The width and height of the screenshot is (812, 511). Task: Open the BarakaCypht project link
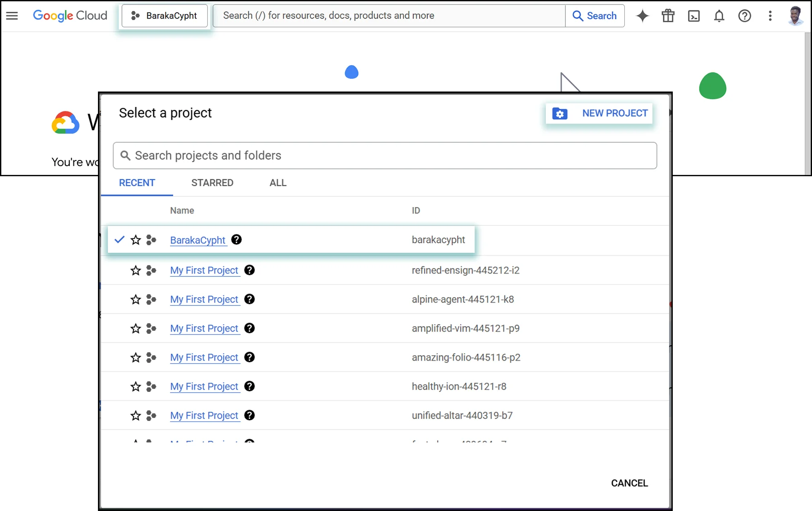pyautogui.click(x=198, y=240)
